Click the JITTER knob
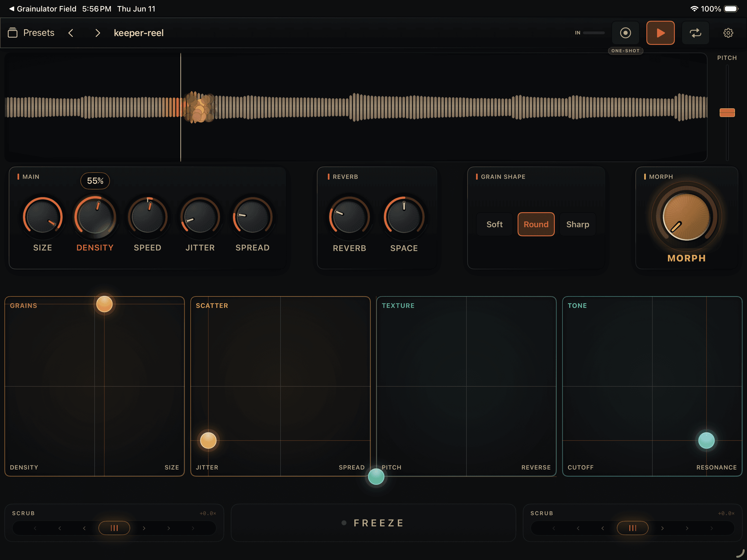Viewport: 747px width, 560px height. point(200,217)
